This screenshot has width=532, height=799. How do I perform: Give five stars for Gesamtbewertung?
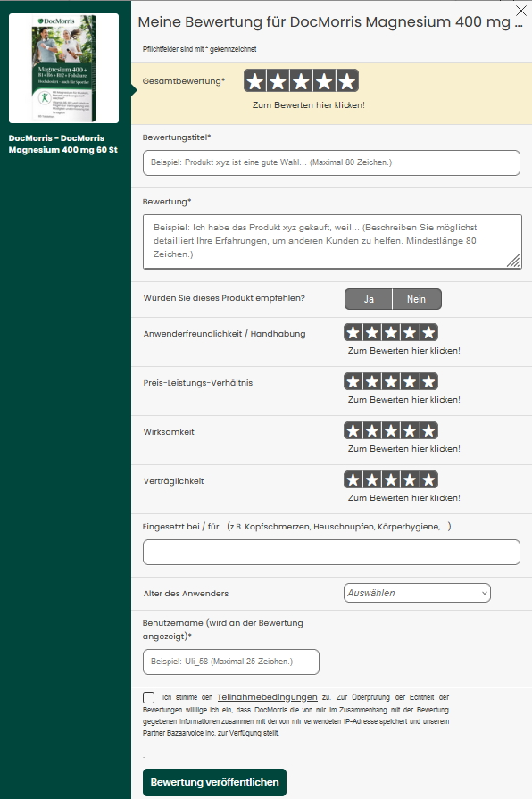pyautogui.click(x=347, y=81)
